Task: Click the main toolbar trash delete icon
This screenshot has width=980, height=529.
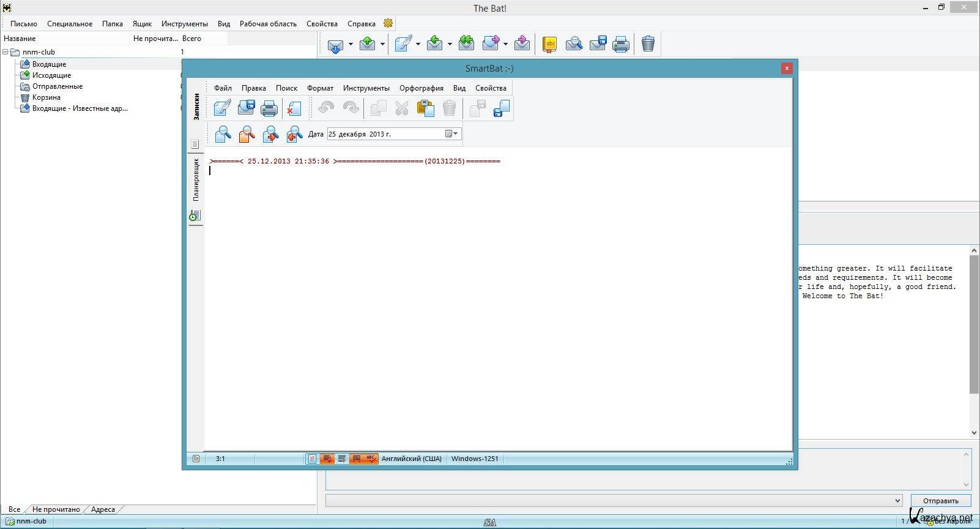Action: click(x=648, y=43)
